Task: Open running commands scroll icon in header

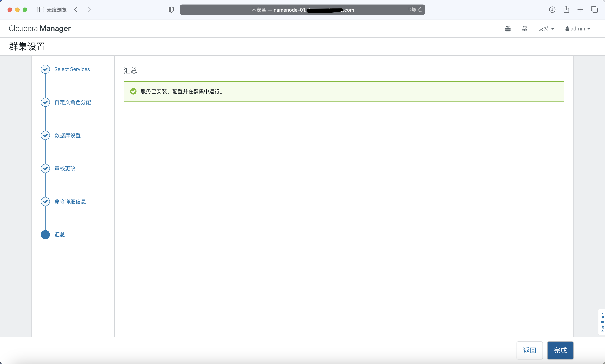Action: point(524,28)
